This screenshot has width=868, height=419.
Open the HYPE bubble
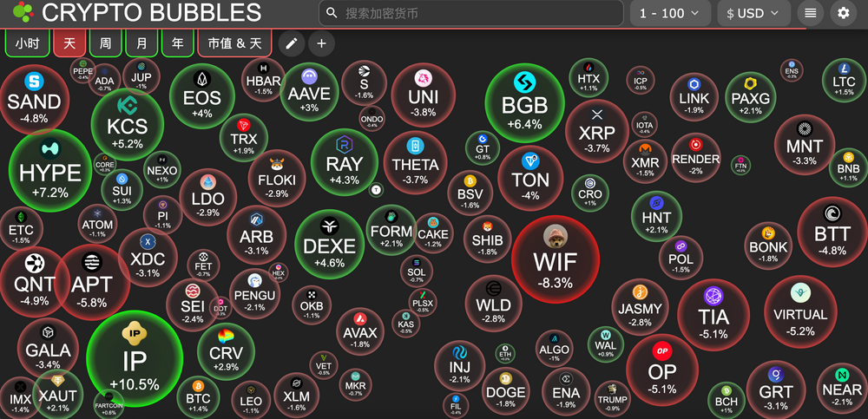point(50,171)
